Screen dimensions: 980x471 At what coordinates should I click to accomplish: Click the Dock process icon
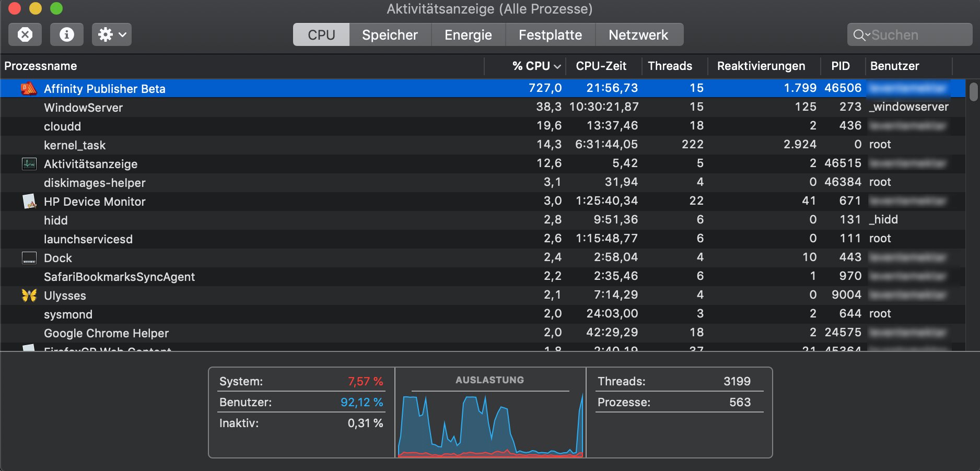point(29,258)
